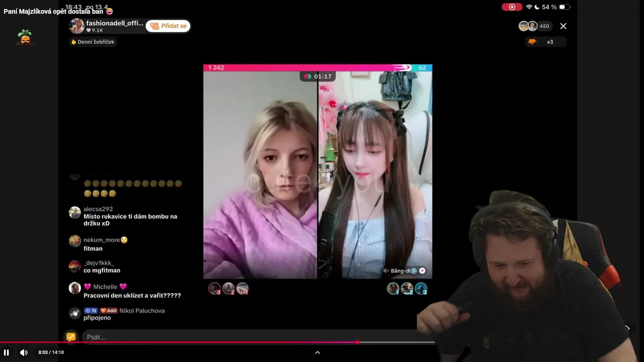Click the arrow icon at right screen edge

(627, 328)
